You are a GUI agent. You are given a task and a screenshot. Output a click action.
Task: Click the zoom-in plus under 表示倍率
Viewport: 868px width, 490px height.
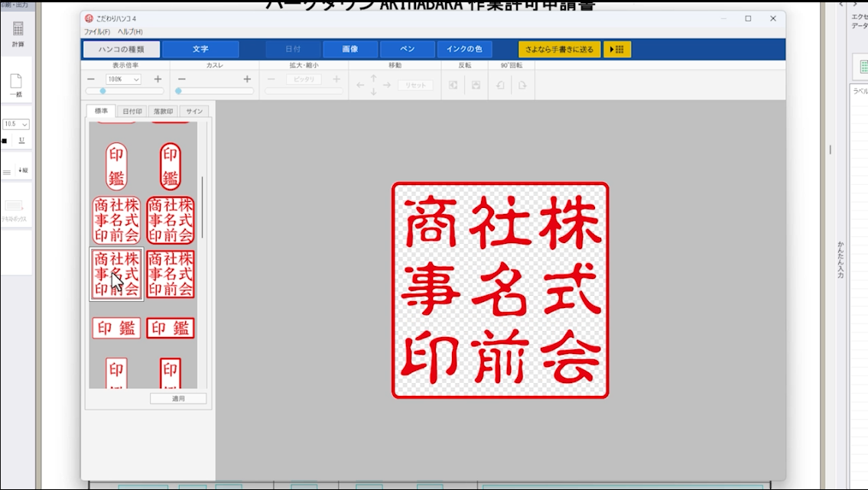[x=158, y=80]
